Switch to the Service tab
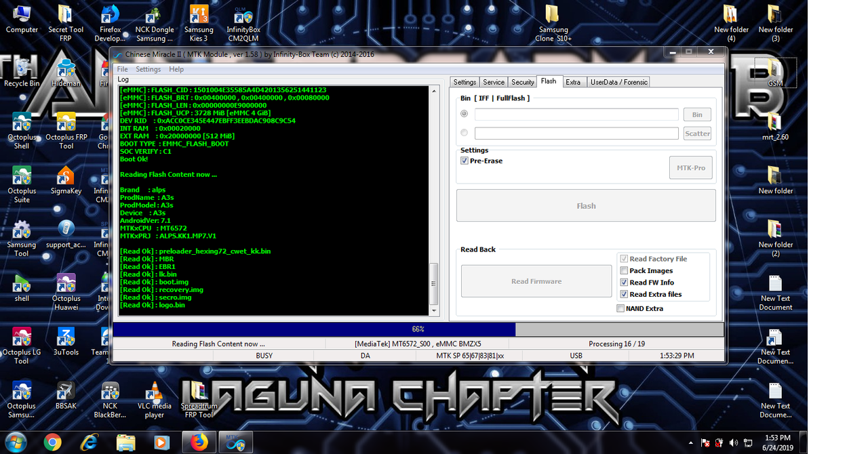The image size is (868, 454). click(x=494, y=82)
